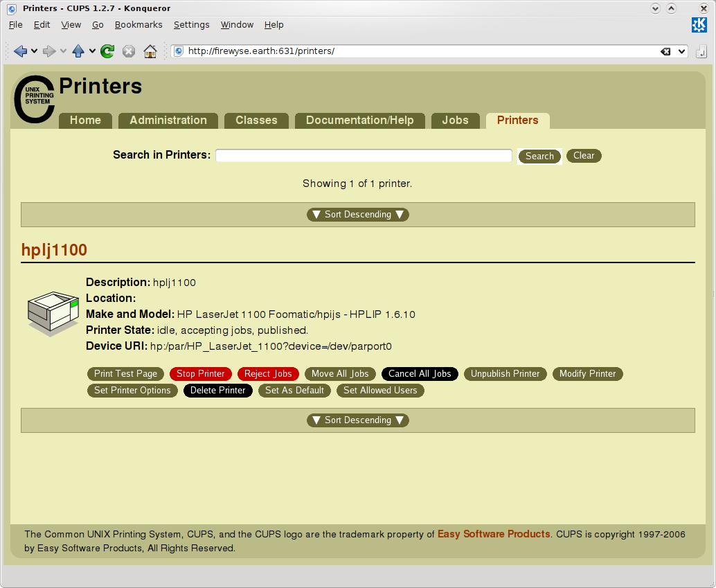Screen dimensions: 716x588
Task: Click the text 'Showing 1 of 1 printer.'
Action: pos(357,184)
